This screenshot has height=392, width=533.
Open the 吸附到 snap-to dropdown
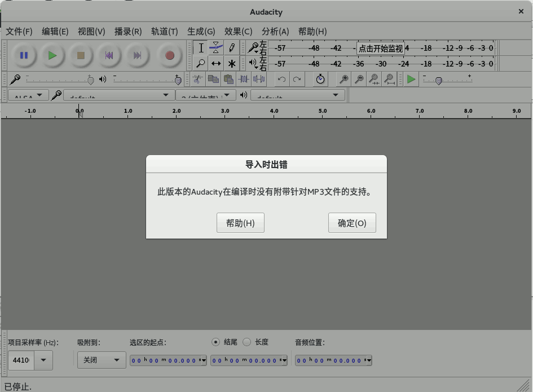(102, 360)
